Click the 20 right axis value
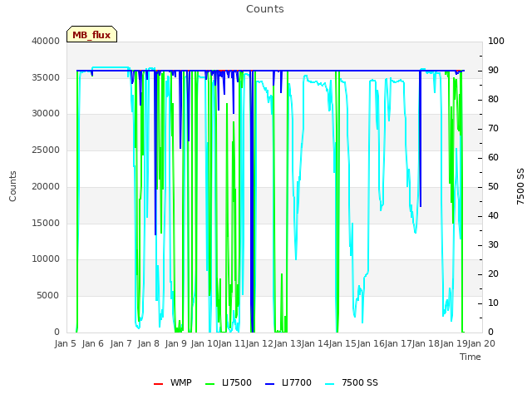The height and width of the screenshot is (399, 532). [x=493, y=274]
